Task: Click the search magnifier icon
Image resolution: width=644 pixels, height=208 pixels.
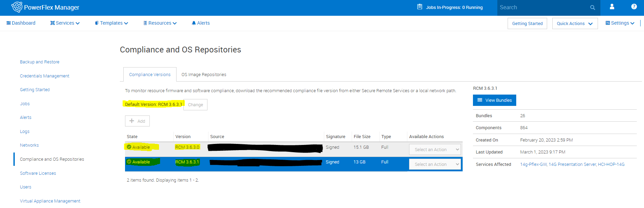Action: (592, 8)
